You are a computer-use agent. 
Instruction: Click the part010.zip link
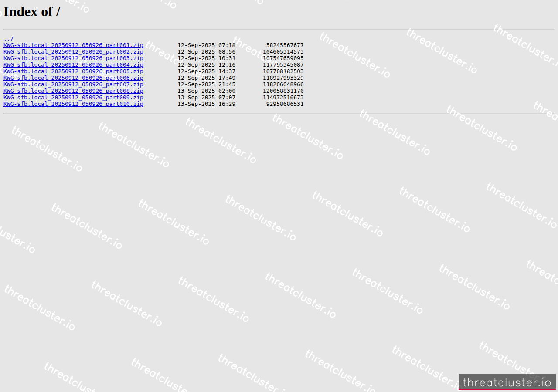tap(73, 104)
